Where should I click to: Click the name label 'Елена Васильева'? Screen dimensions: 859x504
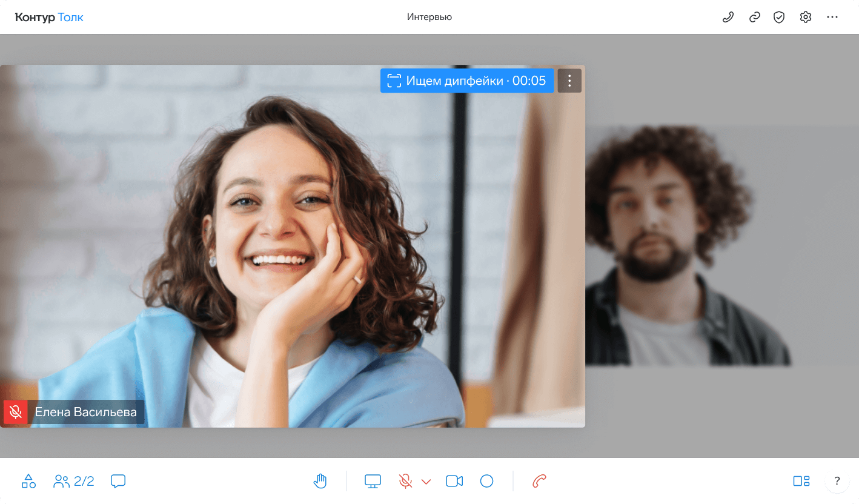86,413
